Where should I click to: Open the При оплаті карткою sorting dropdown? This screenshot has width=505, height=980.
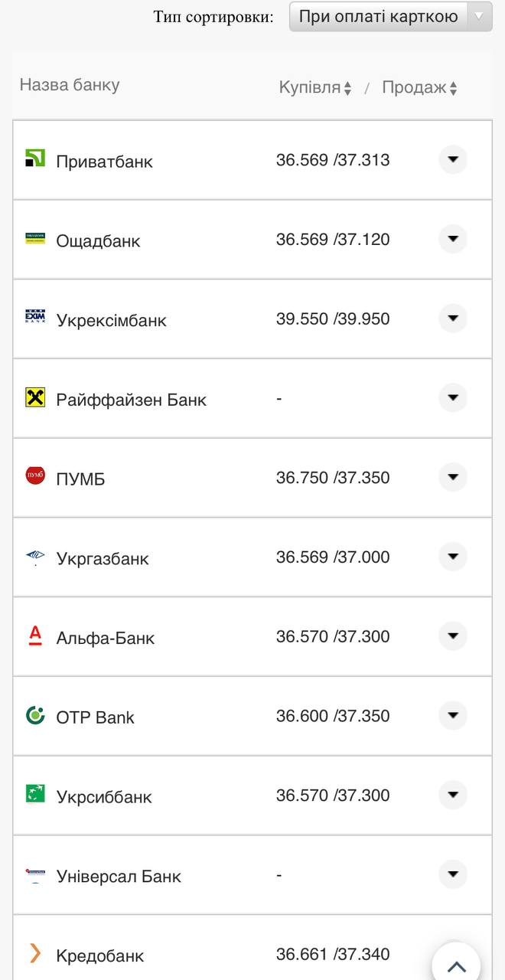click(x=390, y=15)
